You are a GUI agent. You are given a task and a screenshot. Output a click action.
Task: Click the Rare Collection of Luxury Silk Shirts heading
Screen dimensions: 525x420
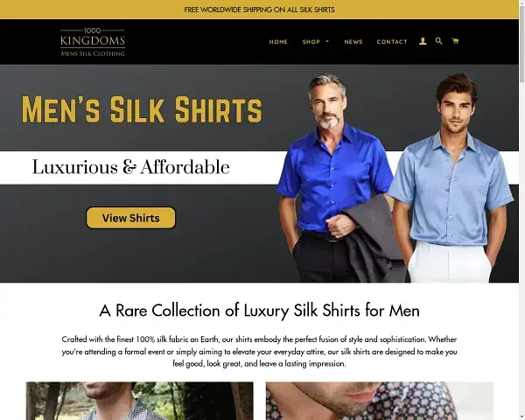tap(259, 311)
